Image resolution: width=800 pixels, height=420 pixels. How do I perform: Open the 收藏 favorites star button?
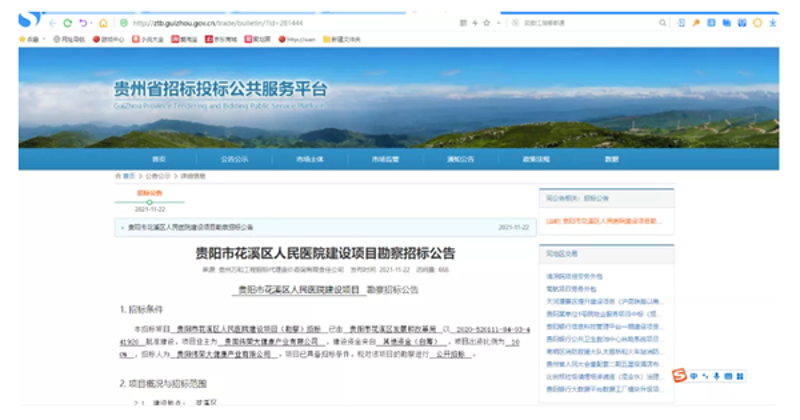point(29,39)
